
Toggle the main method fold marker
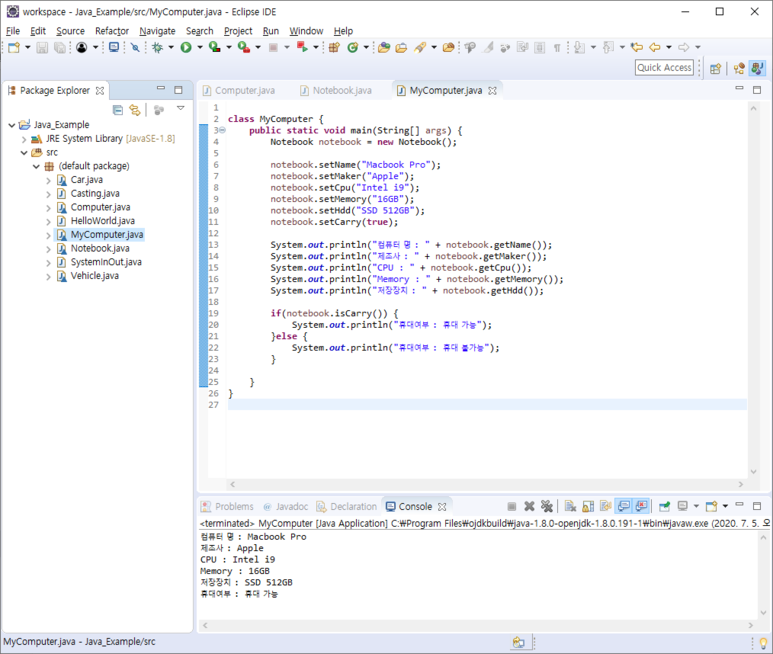tap(222, 131)
